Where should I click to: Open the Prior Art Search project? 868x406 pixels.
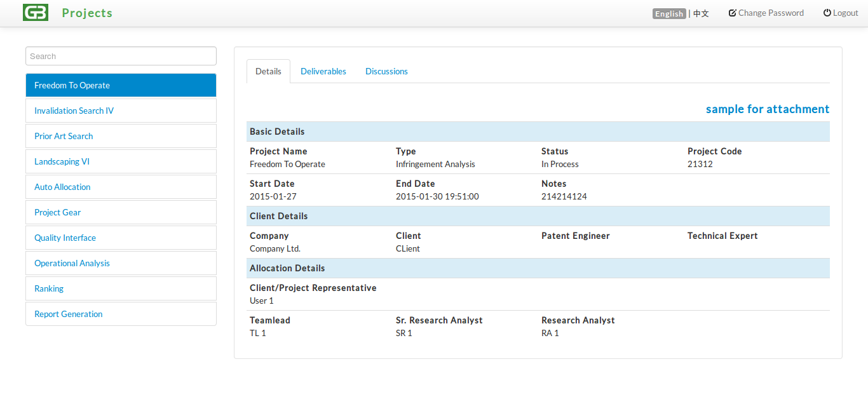(x=121, y=136)
